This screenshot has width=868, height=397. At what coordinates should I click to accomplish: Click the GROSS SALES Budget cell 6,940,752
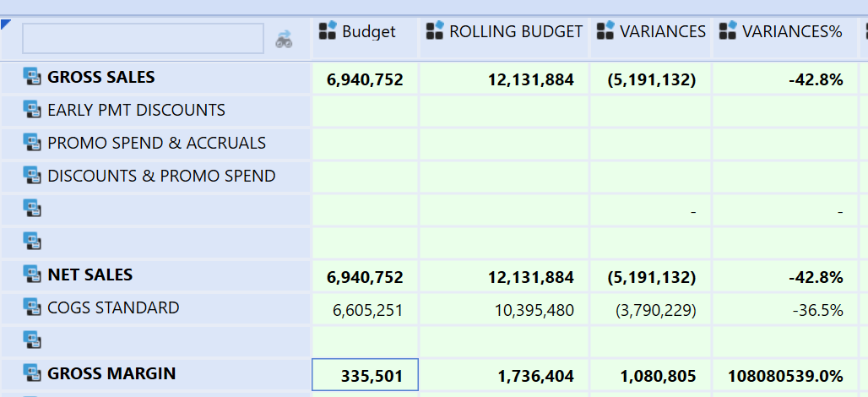(366, 80)
